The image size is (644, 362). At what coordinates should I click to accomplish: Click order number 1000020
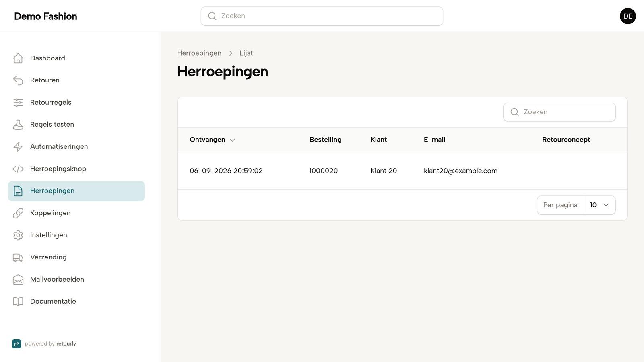(x=324, y=171)
